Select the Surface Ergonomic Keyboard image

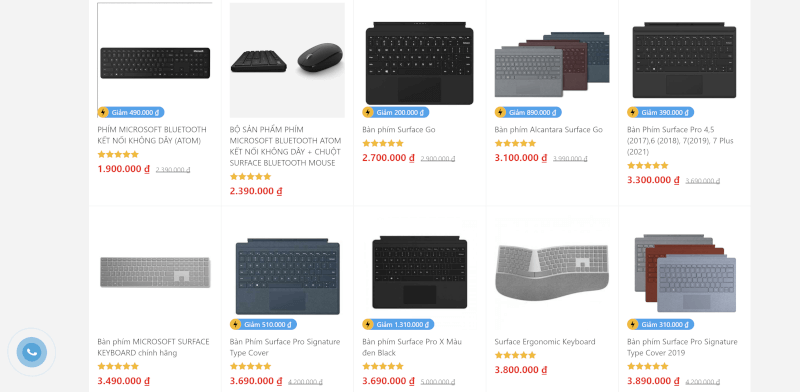coord(552,272)
